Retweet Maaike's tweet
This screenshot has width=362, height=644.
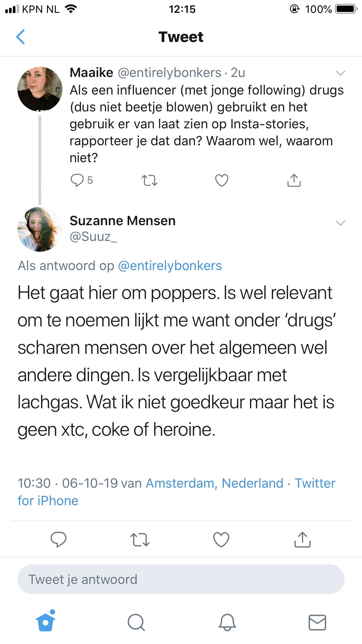(x=150, y=180)
